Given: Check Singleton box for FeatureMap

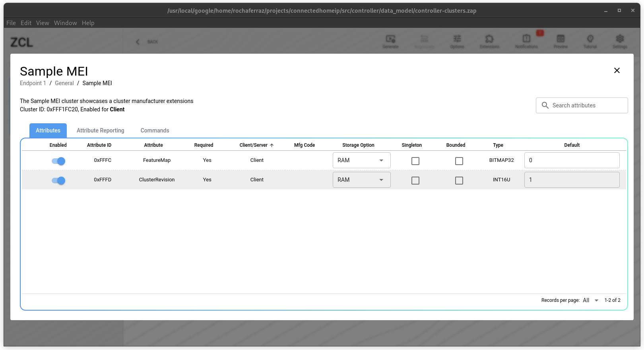Looking at the screenshot, I should pyautogui.click(x=415, y=161).
